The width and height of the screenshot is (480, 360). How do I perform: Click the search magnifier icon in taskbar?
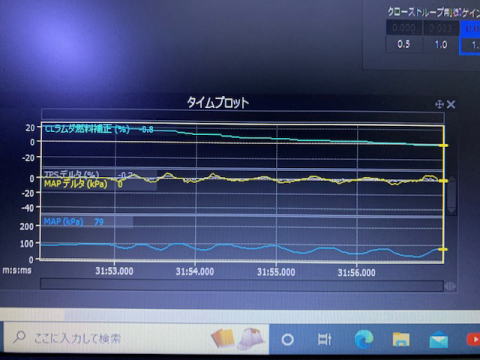point(19,337)
